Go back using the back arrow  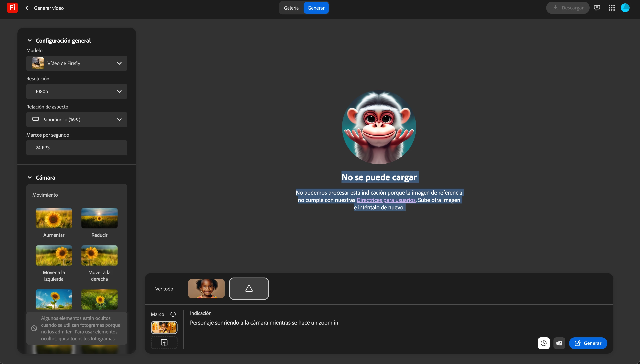(27, 8)
